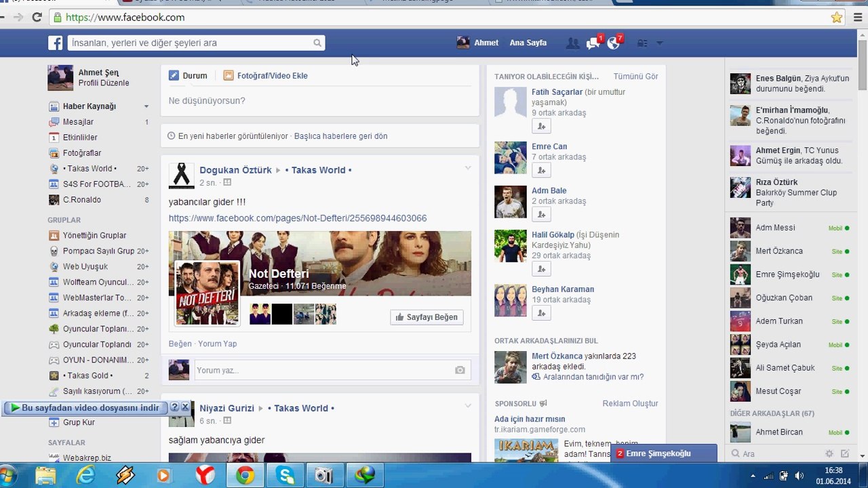
Task: Reload the page with browser refresh button
Action: (37, 17)
